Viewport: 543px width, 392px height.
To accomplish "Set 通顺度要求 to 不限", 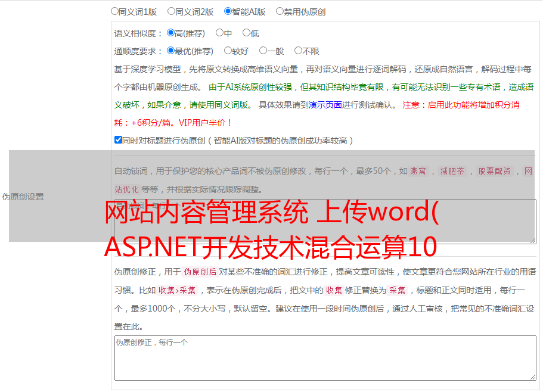I will coord(298,51).
